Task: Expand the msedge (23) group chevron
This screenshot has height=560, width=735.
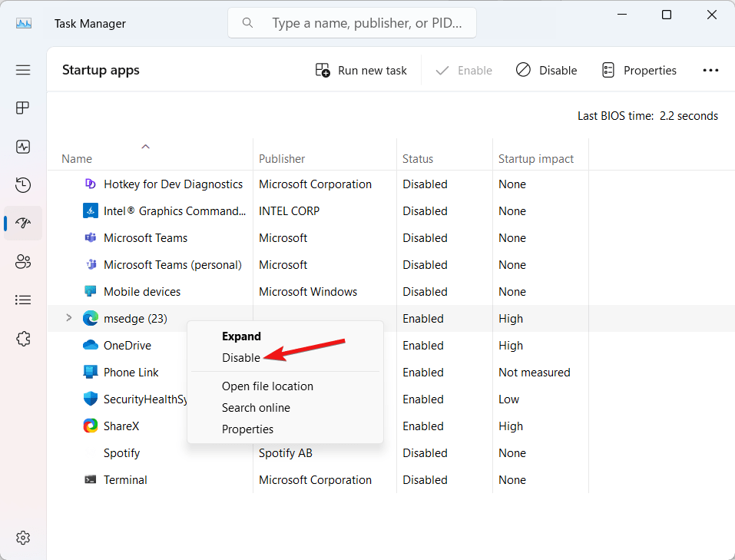Action: [69, 318]
